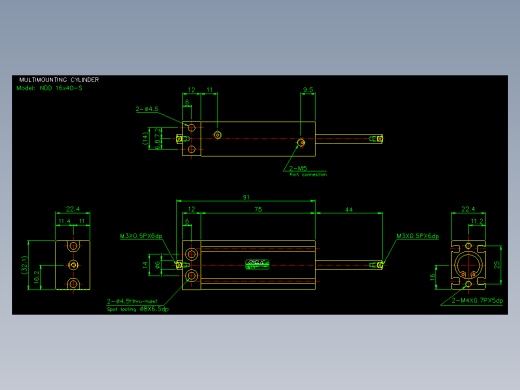Click the "MULTIMOUNTING CYLINDER" title text
This screenshot has height=390, width=520.
click(x=59, y=80)
